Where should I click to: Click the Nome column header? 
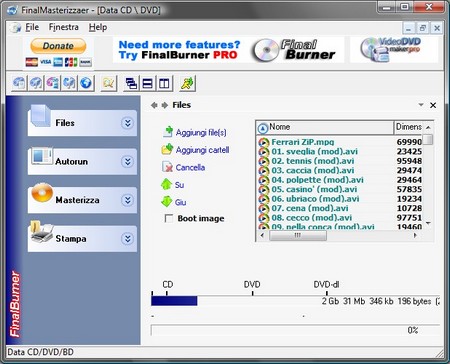click(325, 127)
